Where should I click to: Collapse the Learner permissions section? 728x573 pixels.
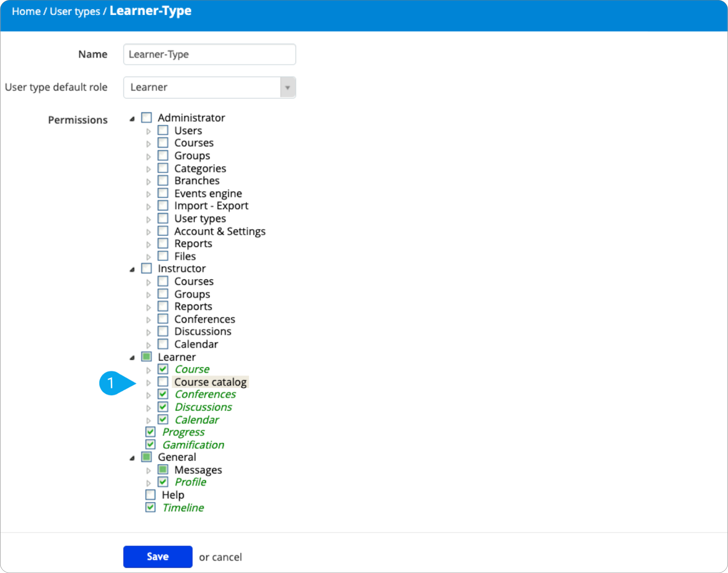point(132,358)
